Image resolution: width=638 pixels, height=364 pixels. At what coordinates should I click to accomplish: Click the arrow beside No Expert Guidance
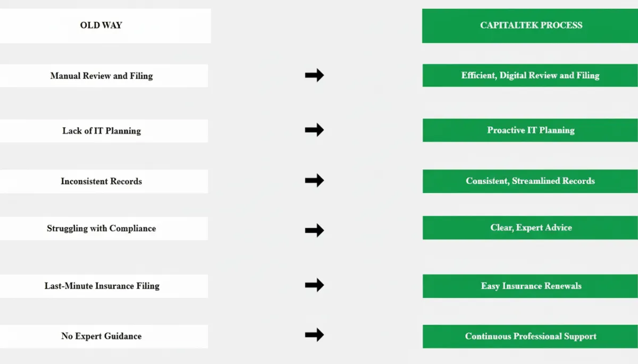point(314,335)
